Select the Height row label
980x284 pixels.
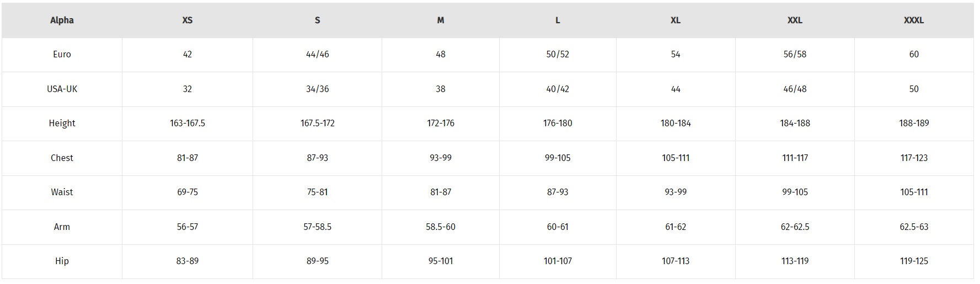pos(62,124)
